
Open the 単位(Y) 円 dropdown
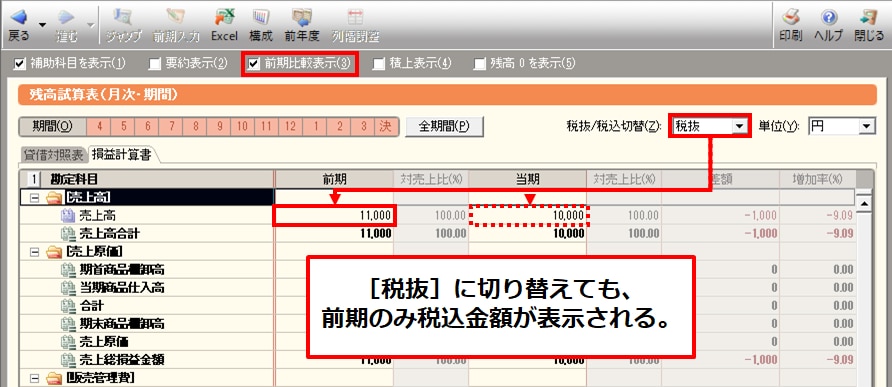(866, 126)
